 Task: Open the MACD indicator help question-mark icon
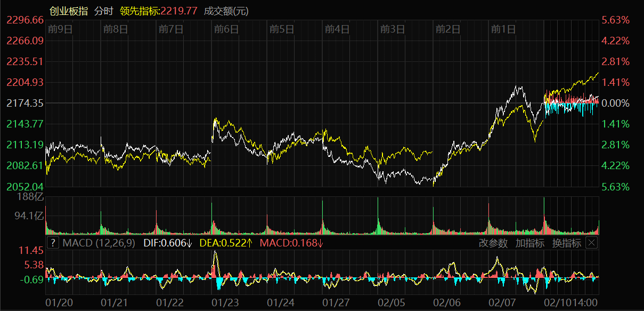coord(53,243)
